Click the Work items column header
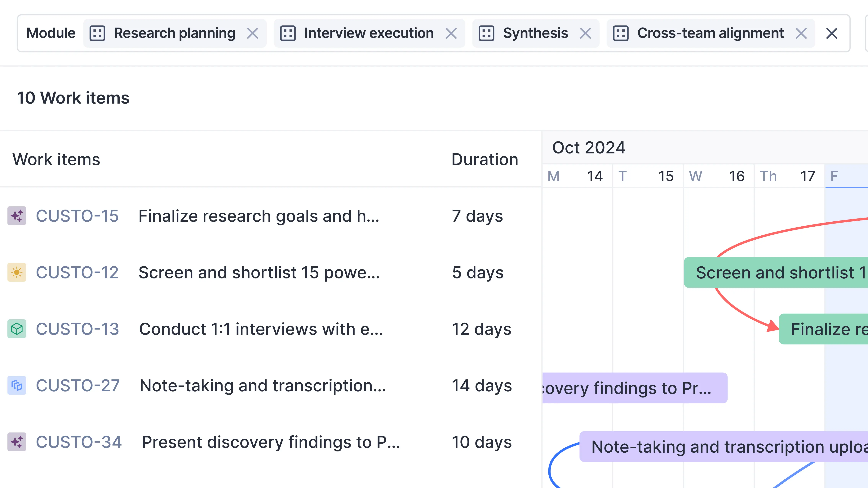 tap(56, 159)
